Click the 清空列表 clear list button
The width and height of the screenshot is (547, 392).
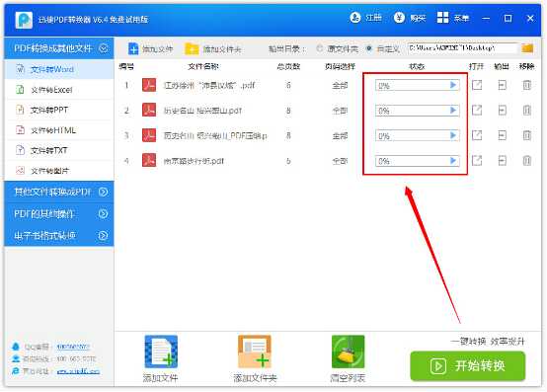coord(348,358)
